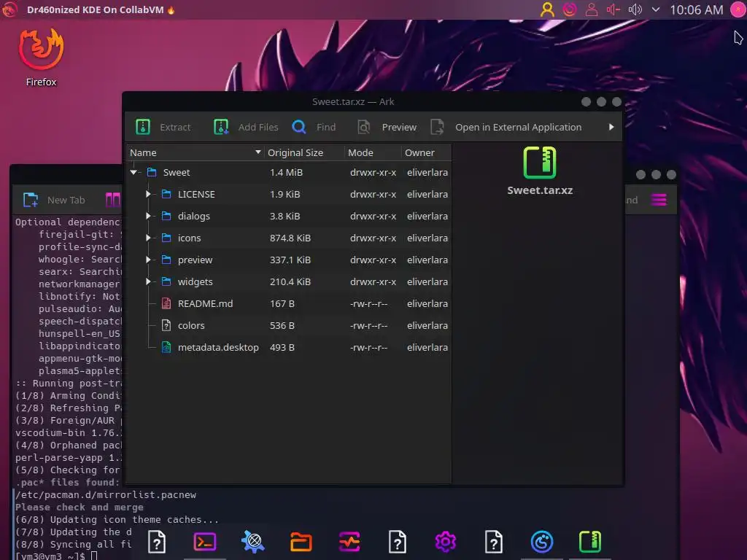Image resolution: width=747 pixels, height=560 pixels.
Task: Expand the LICENSE folder
Action: (x=148, y=194)
